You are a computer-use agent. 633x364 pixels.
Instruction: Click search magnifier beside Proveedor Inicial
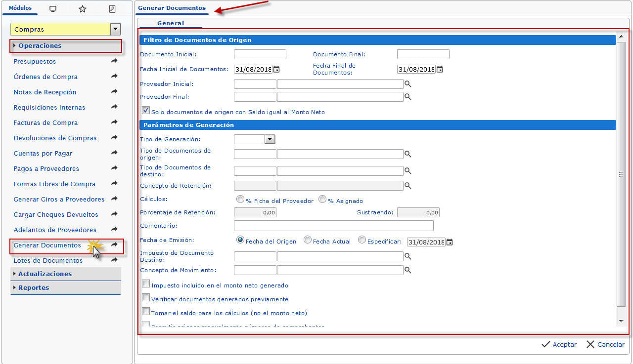pos(408,84)
